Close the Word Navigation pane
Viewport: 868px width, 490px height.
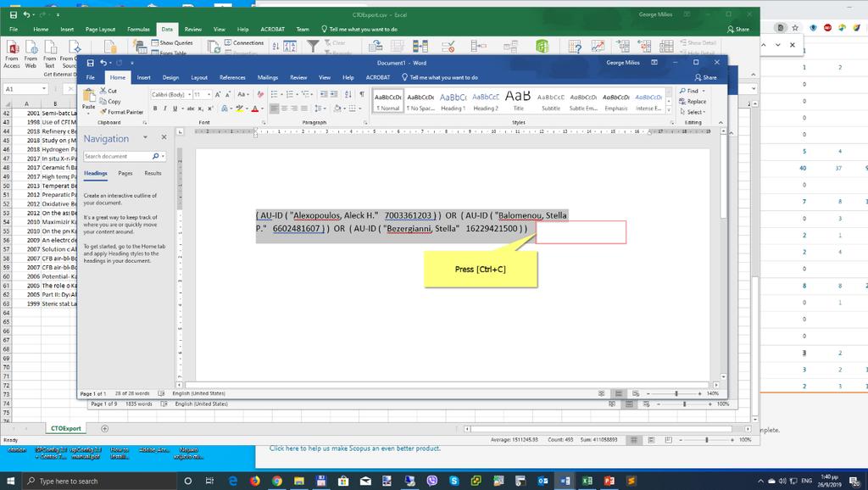[164, 137]
